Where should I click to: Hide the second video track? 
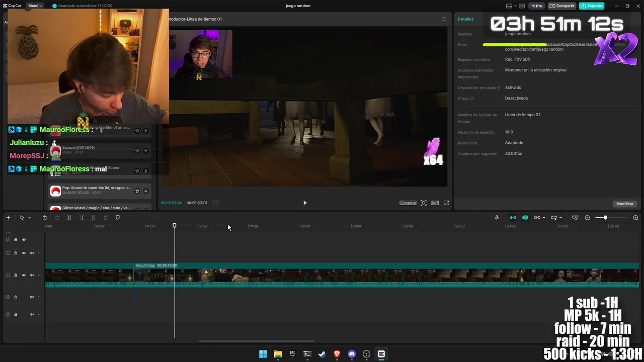(24, 253)
